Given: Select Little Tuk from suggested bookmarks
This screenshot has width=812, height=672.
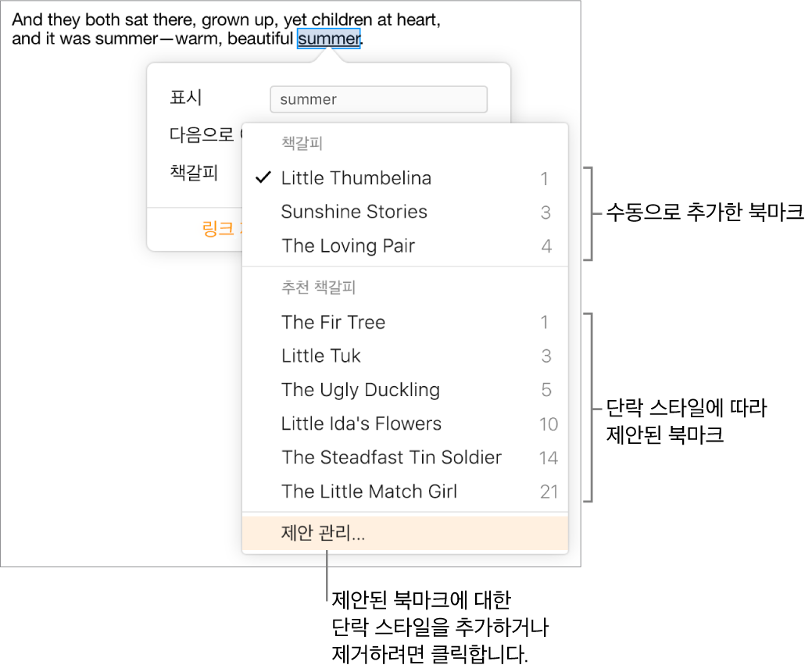Looking at the screenshot, I should 320,356.
